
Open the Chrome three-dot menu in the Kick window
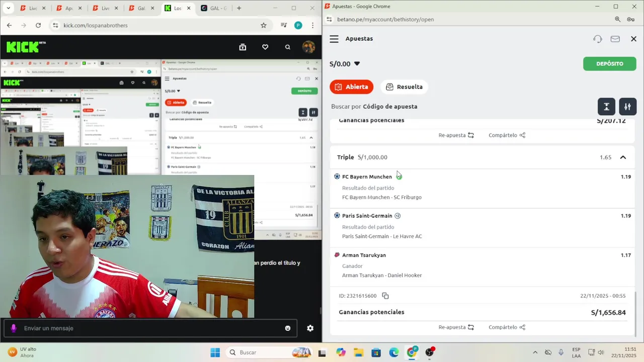pos(313,25)
